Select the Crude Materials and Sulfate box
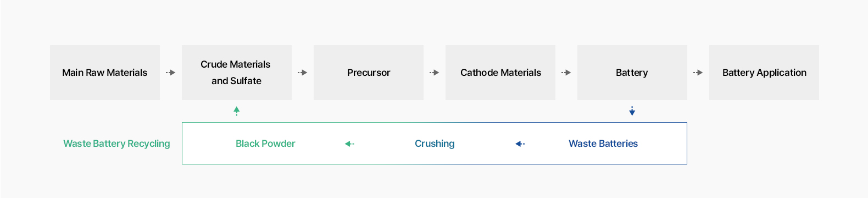This screenshot has height=198, width=868. 237,73
